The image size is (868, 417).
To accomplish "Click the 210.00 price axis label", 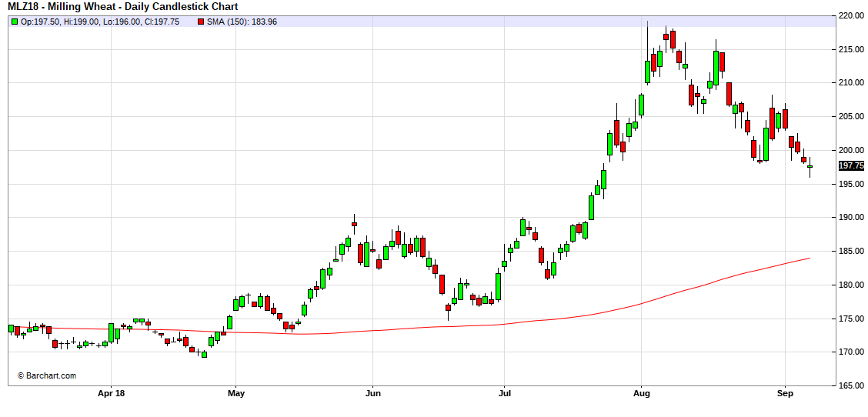I will click(851, 83).
